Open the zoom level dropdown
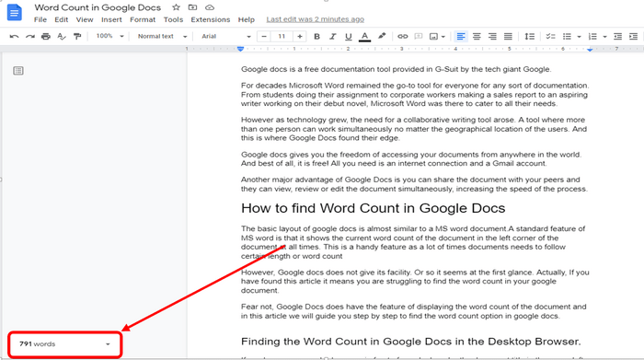The image size is (644, 360). [109, 36]
